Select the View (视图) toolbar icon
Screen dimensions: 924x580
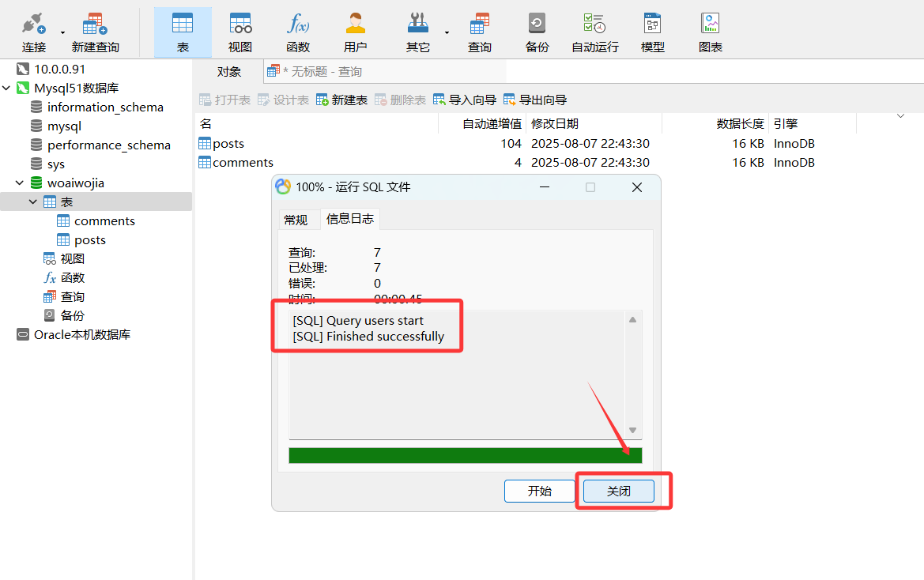coord(240,24)
